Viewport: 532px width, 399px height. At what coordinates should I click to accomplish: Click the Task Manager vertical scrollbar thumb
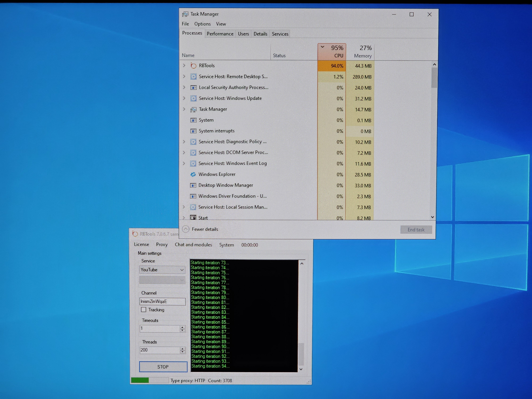(434, 77)
